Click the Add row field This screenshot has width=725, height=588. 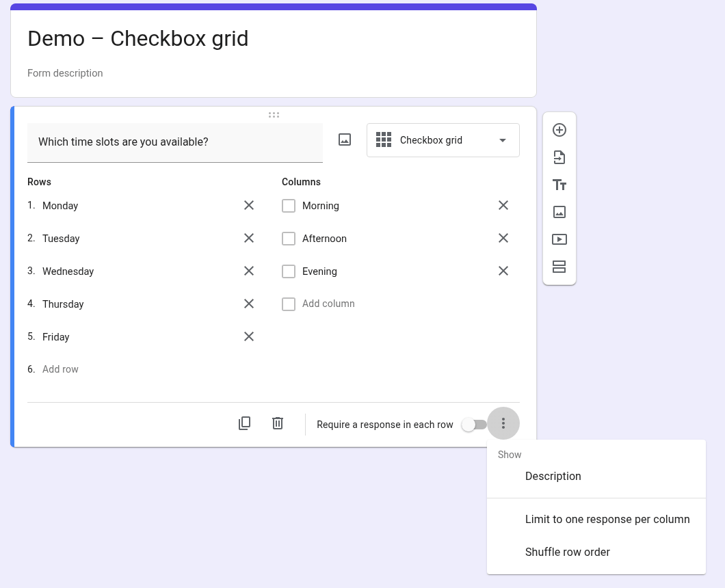click(60, 369)
